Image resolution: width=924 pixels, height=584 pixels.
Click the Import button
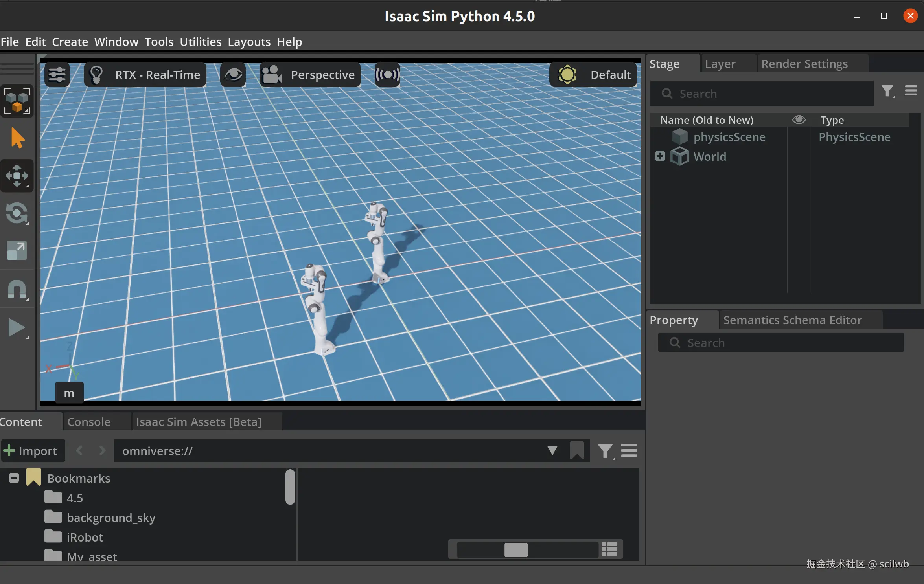coord(33,450)
